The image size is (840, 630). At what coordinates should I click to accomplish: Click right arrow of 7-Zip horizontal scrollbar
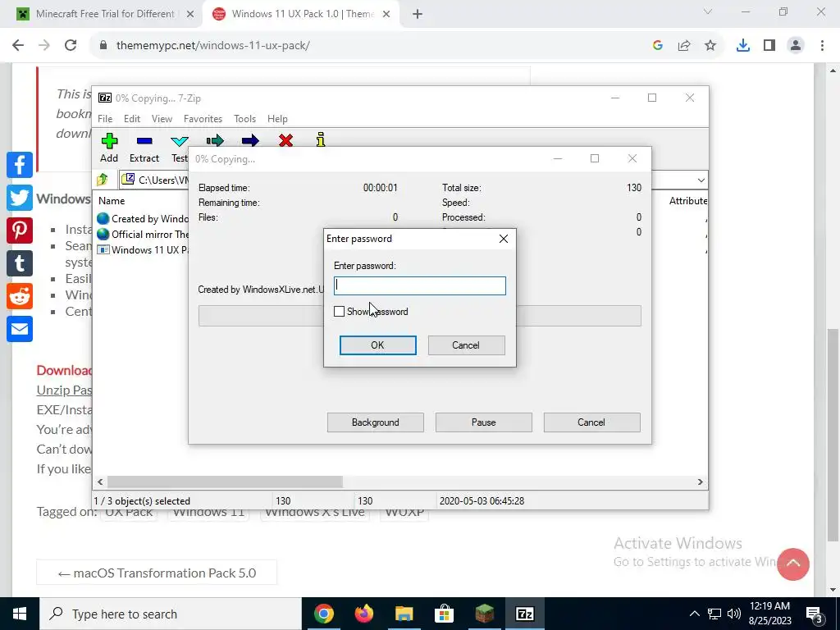pyautogui.click(x=701, y=482)
